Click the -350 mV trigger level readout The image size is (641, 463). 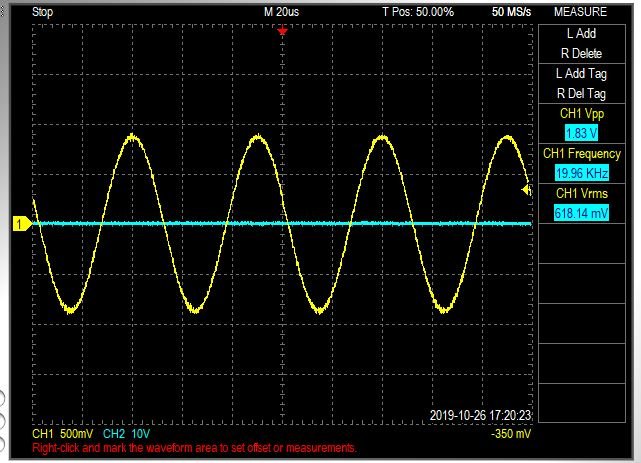click(x=511, y=434)
